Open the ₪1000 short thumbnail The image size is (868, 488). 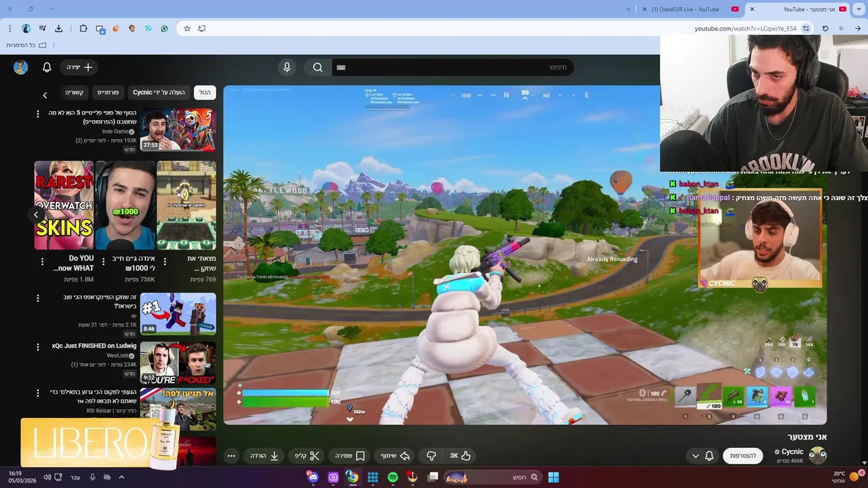click(x=125, y=205)
